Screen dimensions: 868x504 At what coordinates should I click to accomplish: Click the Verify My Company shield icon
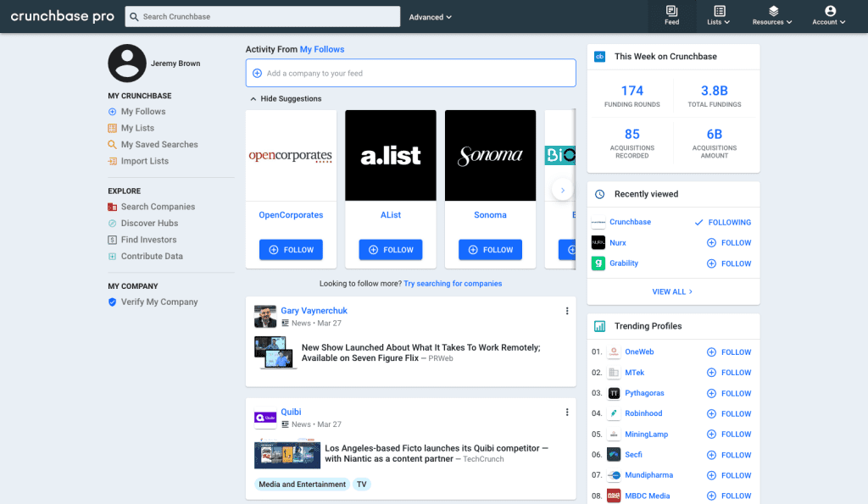click(x=112, y=302)
